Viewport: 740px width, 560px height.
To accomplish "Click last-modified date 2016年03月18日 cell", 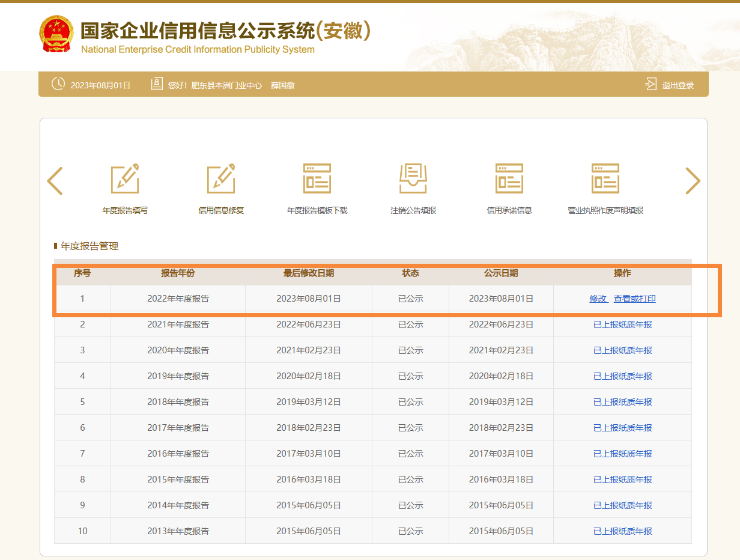I will point(309,479).
